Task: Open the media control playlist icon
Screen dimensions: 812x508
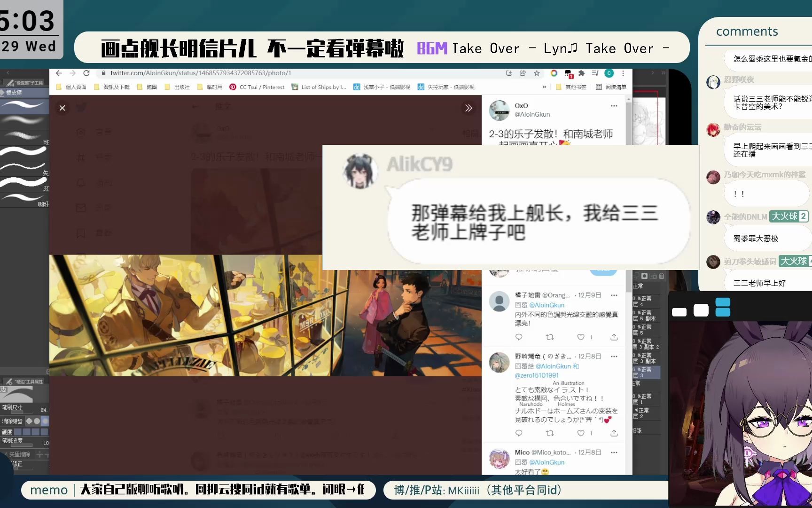Action: click(595, 73)
